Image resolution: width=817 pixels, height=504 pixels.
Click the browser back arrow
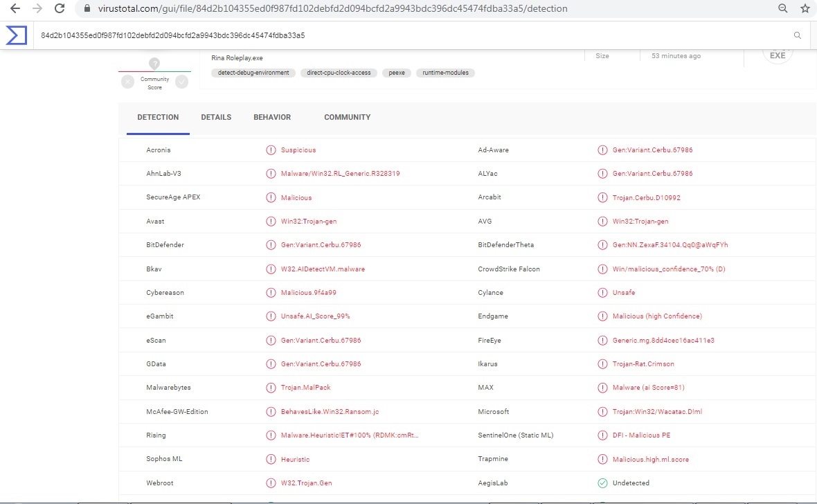(15, 8)
